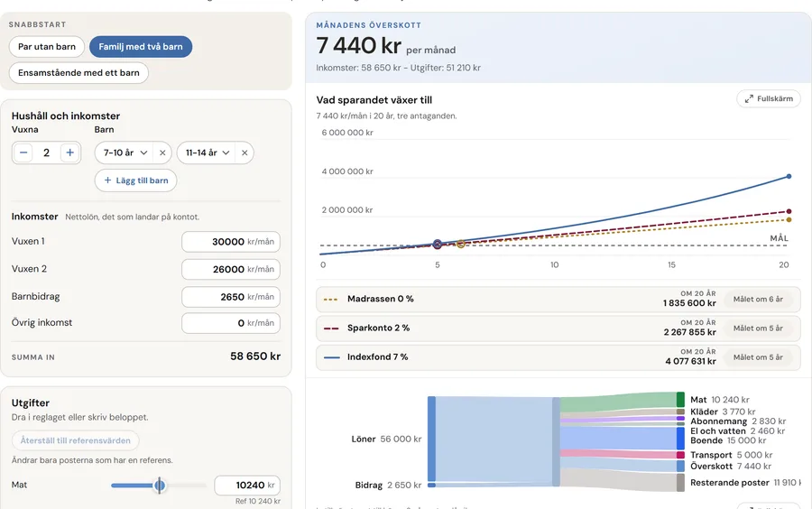812x509 pixels.
Task: Click Målet om 5 år badge for Indexfond
Action: 758,356
